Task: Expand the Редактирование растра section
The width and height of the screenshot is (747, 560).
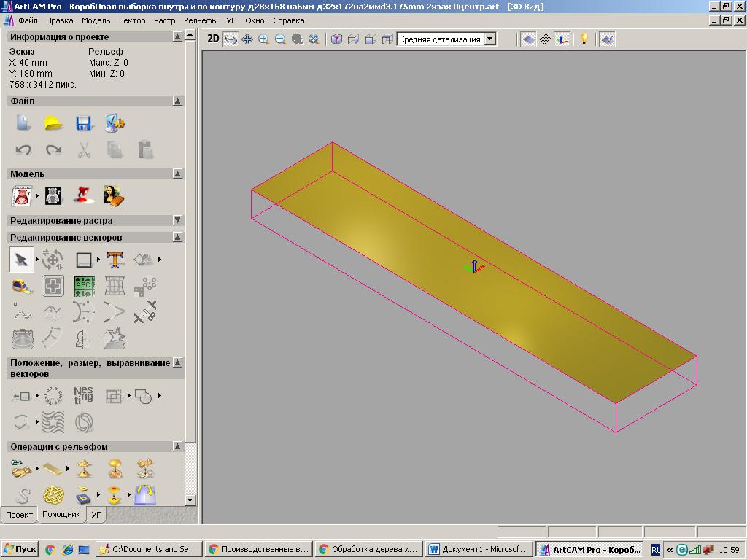Action: point(177,220)
